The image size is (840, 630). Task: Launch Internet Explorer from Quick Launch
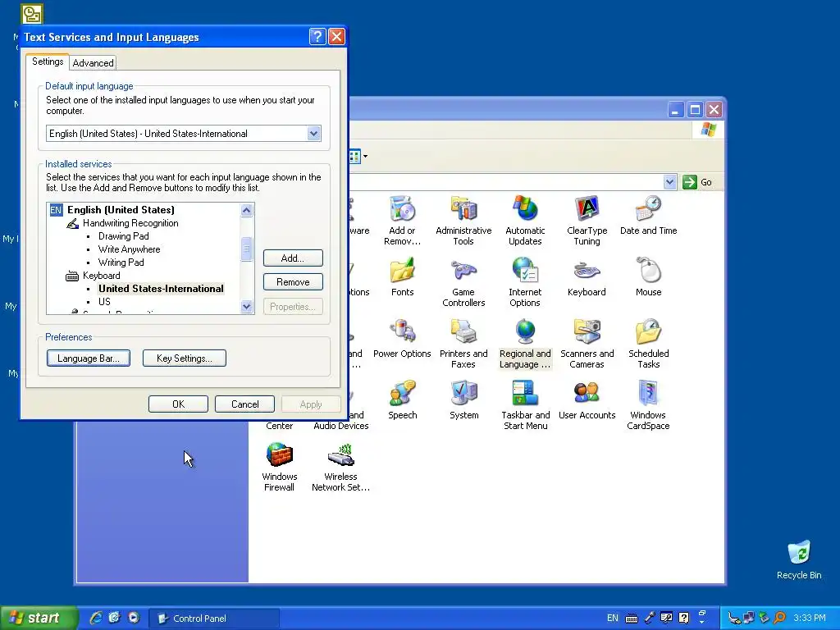click(x=95, y=618)
